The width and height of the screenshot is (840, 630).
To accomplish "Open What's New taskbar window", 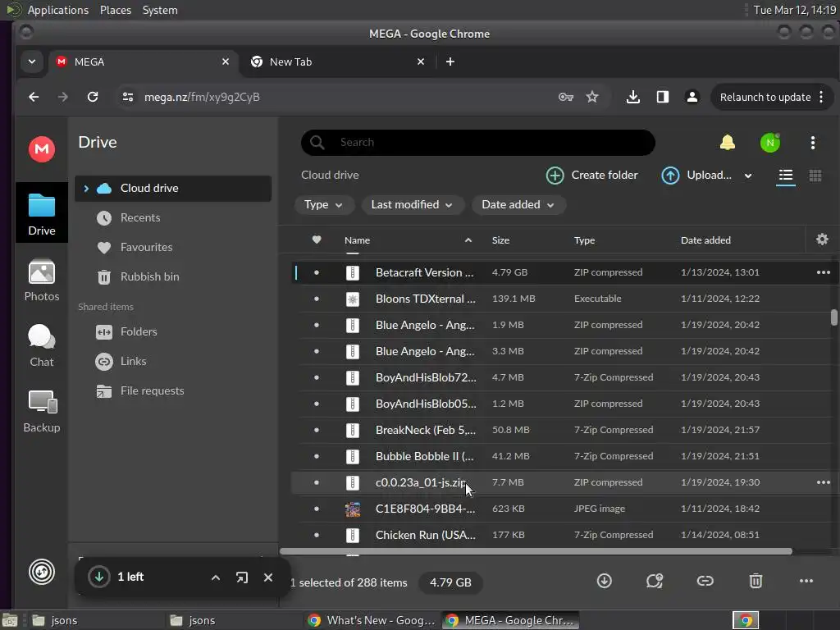I will (x=372, y=620).
